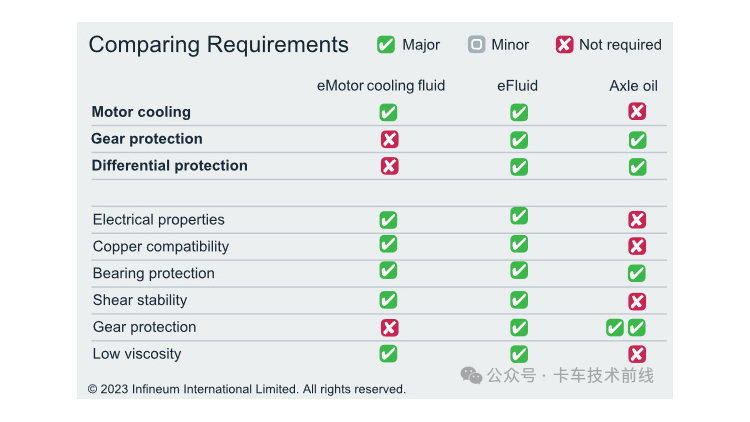750x422 pixels.
Task: Click the green Major legend icon
Action: (x=386, y=44)
